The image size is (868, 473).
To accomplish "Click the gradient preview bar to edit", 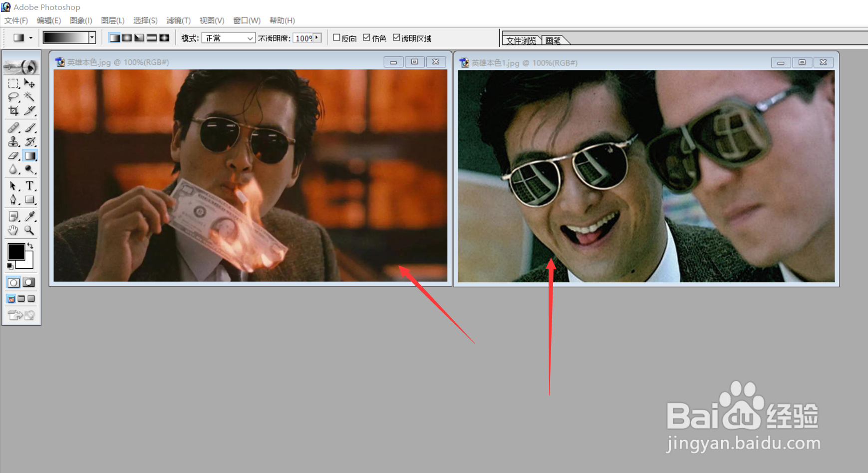I will click(x=66, y=37).
